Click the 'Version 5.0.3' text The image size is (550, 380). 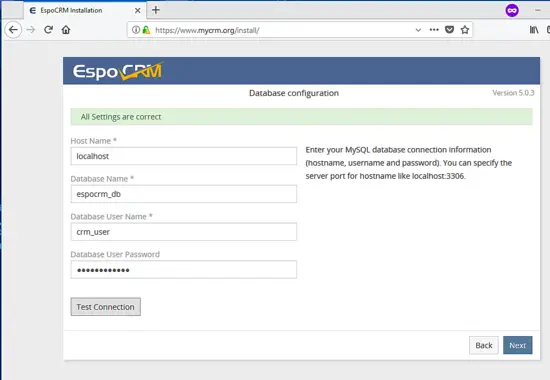(513, 93)
